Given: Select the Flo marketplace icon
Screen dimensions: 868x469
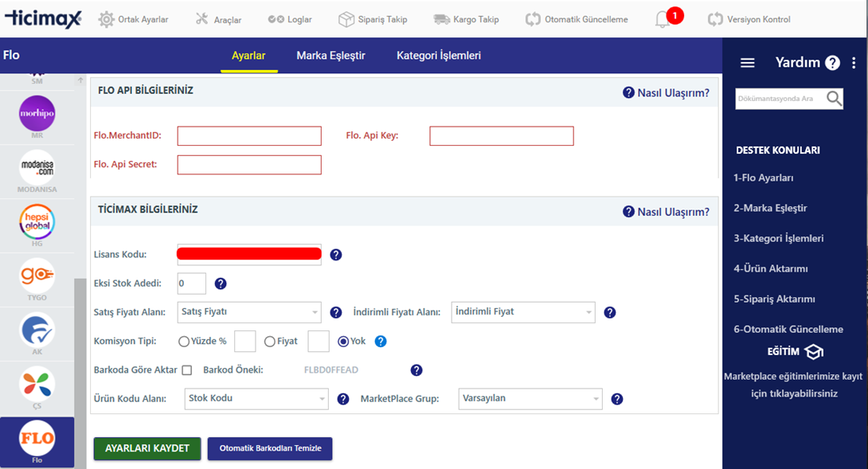Looking at the screenshot, I should [x=37, y=439].
